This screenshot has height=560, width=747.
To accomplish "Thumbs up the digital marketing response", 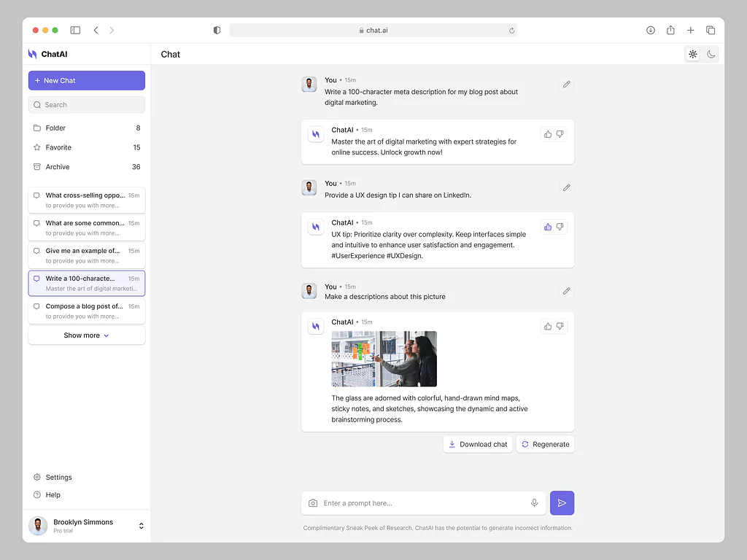I will click(x=548, y=134).
